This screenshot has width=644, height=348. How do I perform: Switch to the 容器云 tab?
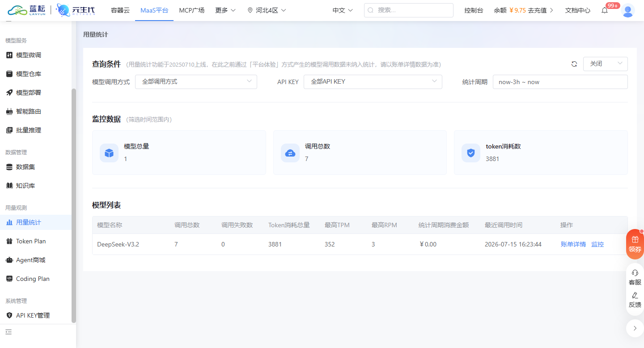click(x=120, y=10)
